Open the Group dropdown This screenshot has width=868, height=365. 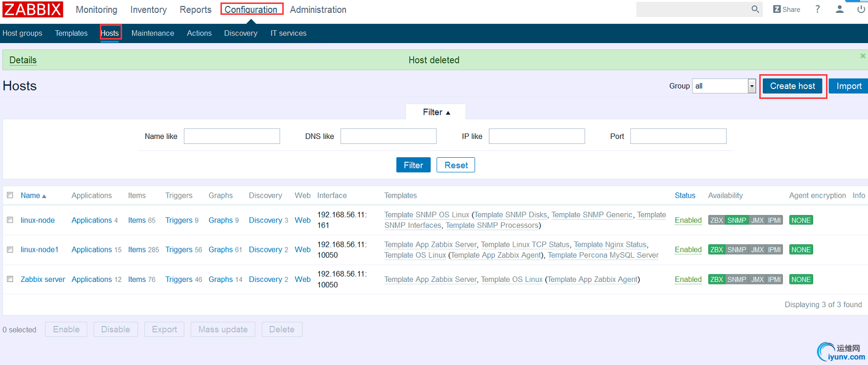click(x=724, y=86)
